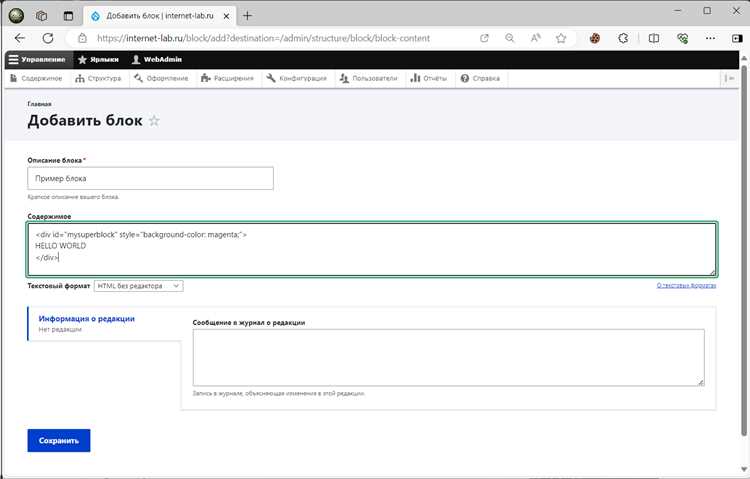Open the О текстовых форматах link
Image resolution: width=750 pixels, height=479 pixels.
(x=686, y=286)
